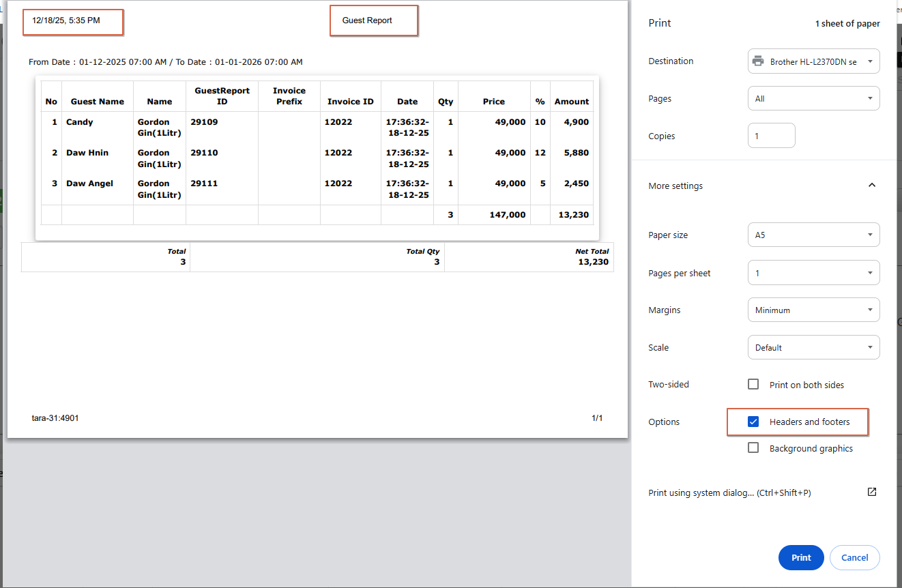The width and height of the screenshot is (902, 588).
Task: Open the Scale dropdown showing Default
Action: coord(813,347)
